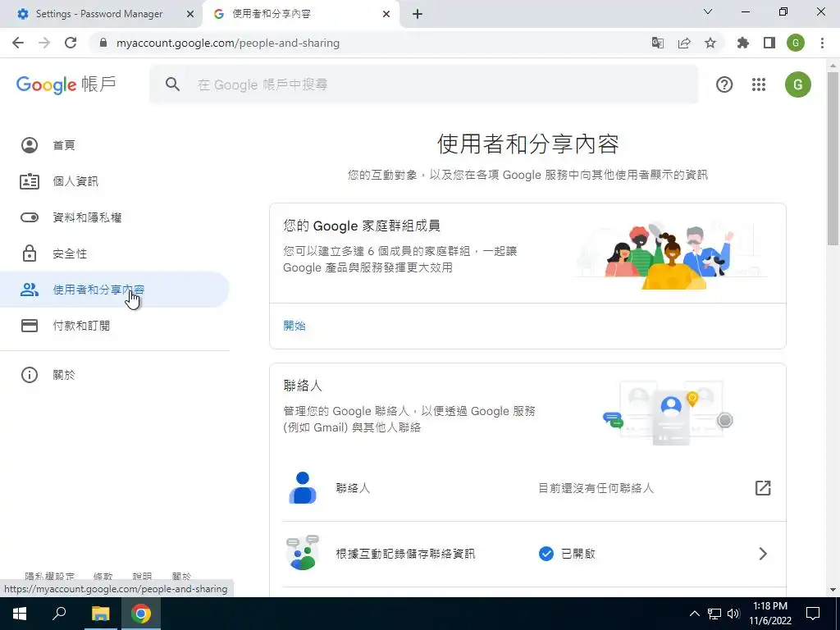The image size is (840, 630).
Task: Click the lock icon in address bar
Action: click(103, 43)
